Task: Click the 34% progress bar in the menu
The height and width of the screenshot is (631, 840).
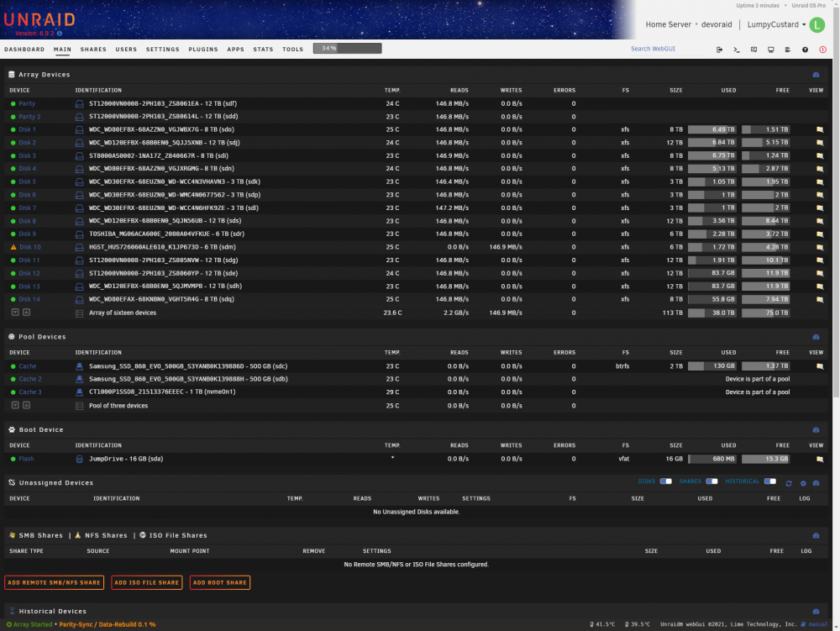Action: point(347,49)
